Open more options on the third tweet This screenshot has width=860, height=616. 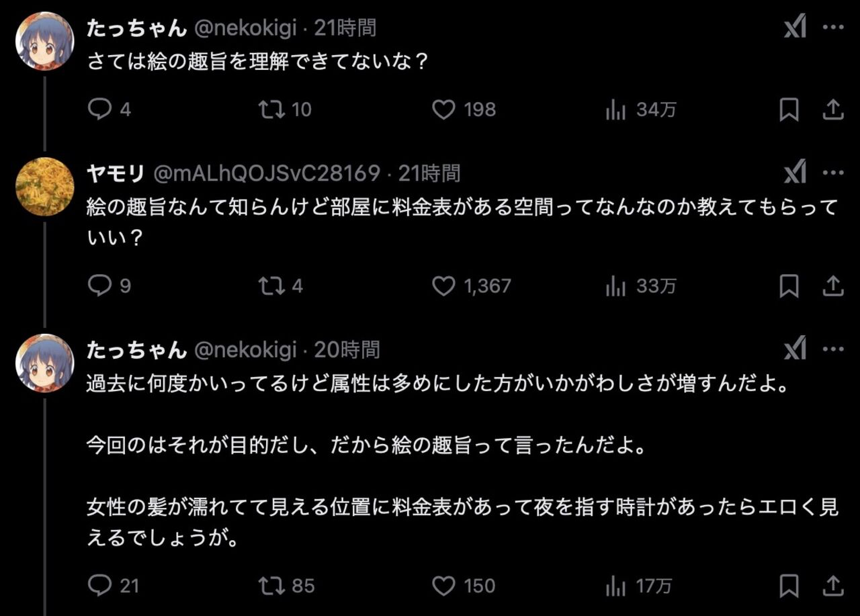coord(833,349)
